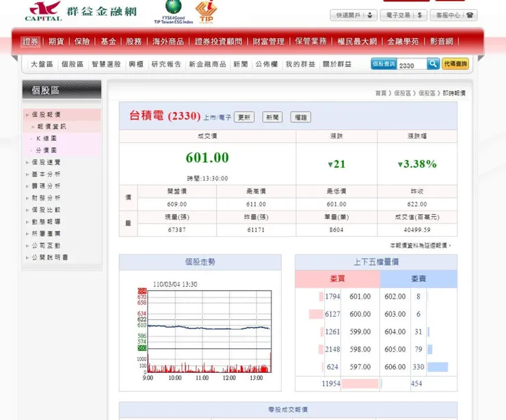Viewport: 506px width, 420px height.
Task: Select 新聞 in the sub-navigation
Action: tap(241, 64)
